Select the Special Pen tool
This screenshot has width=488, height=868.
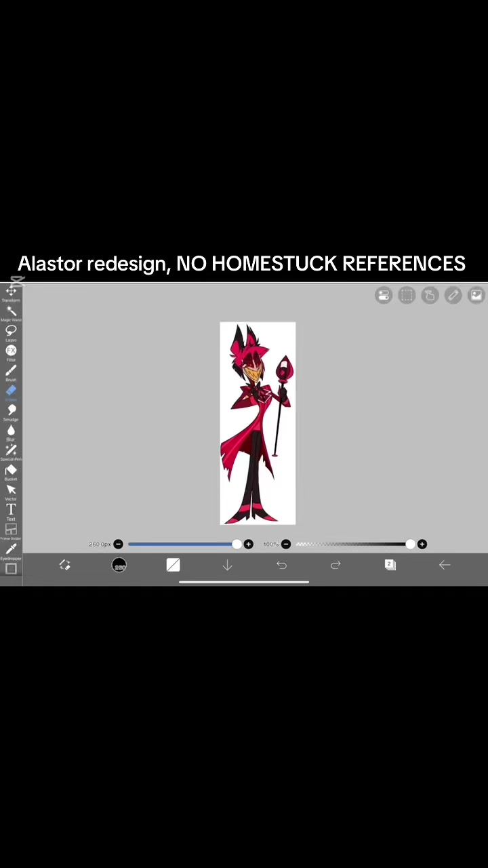tap(11, 452)
